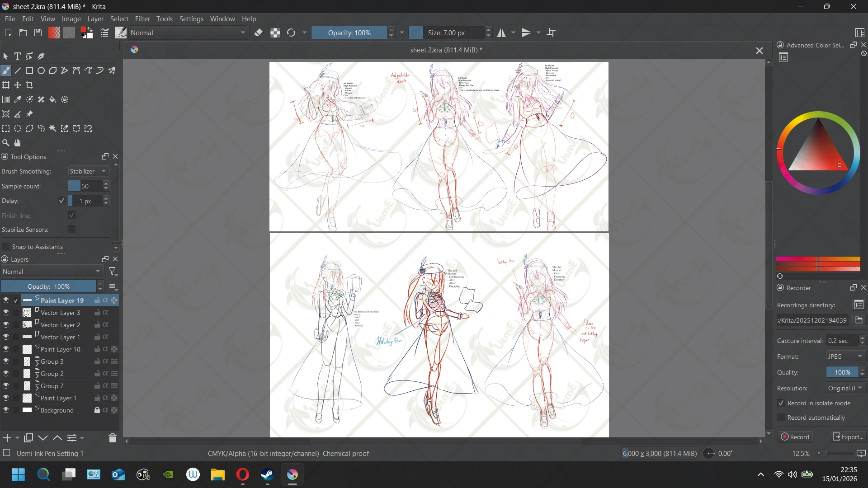
Task: Click the Record button
Action: [x=795, y=437]
